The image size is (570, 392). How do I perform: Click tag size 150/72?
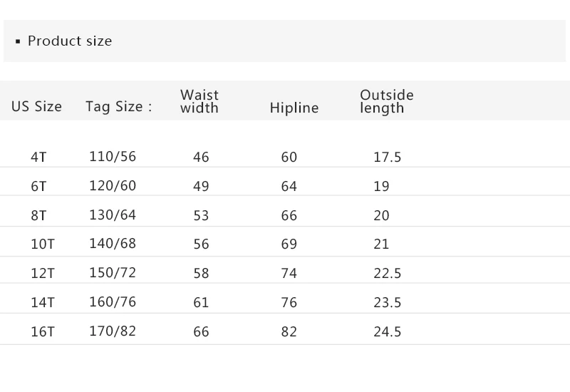point(113,273)
